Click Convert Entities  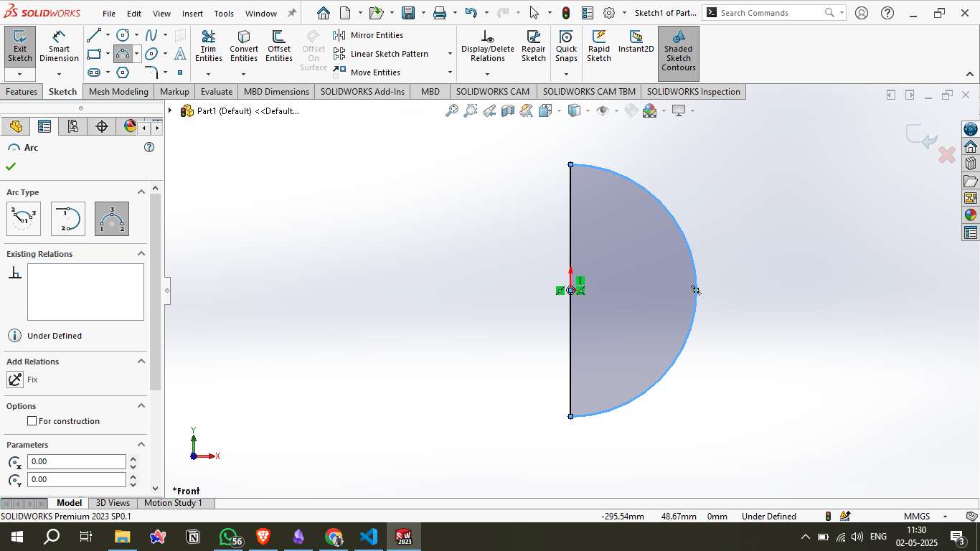[244, 47]
